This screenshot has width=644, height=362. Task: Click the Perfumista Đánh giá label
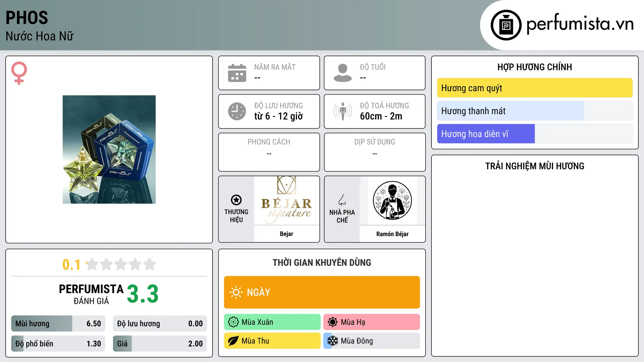pyautogui.click(x=91, y=294)
